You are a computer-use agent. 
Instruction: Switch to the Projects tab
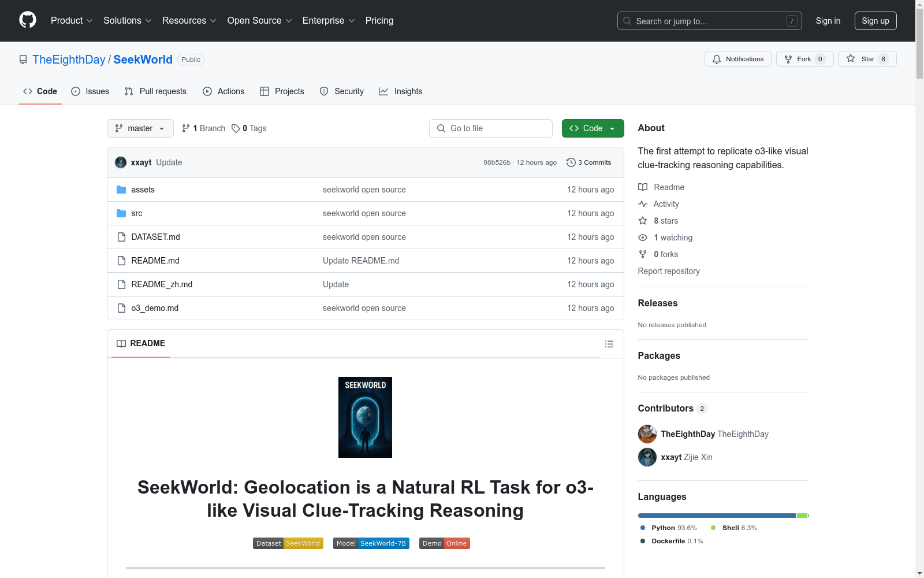coord(282,91)
